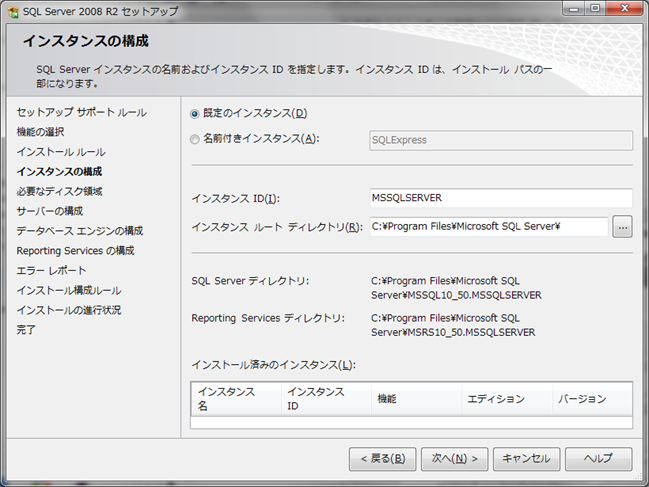Select 必要なディスク領域 step in sidebar

pyautogui.click(x=59, y=191)
